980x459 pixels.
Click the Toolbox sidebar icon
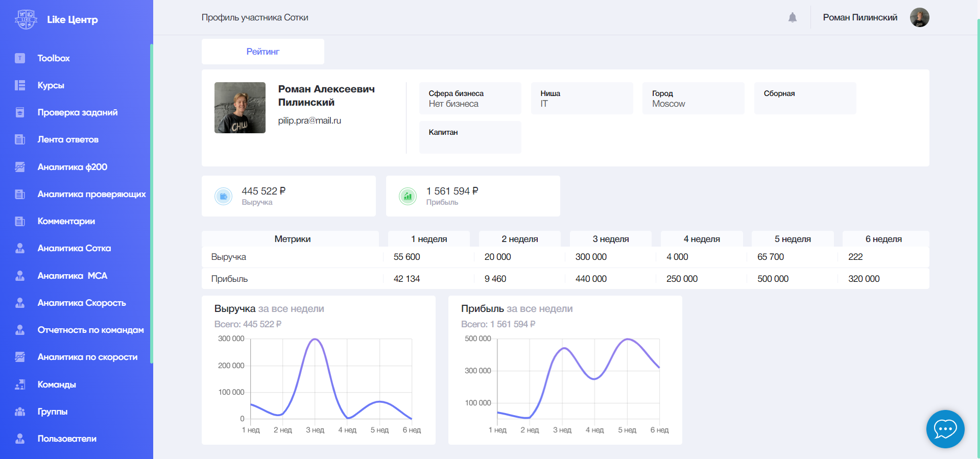(20, 58)
